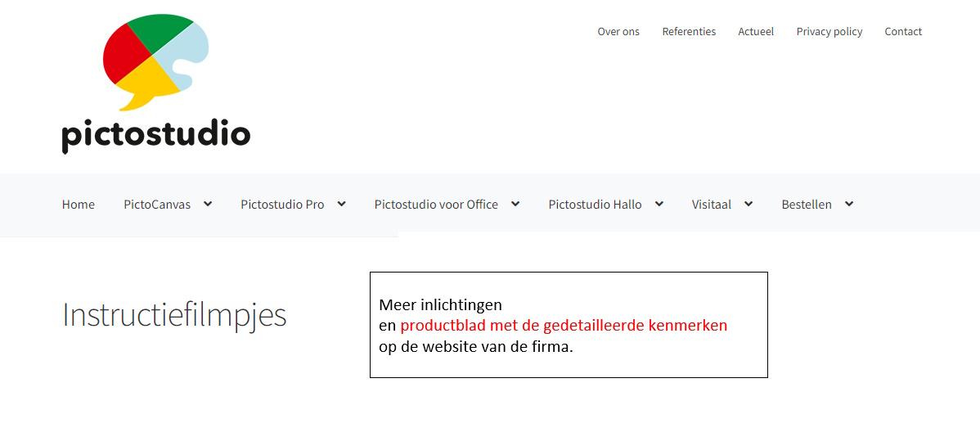Open the Pictostudio Hallo menu item
Image resolution: width=980 pixels, height=446 pixels.
595,205
